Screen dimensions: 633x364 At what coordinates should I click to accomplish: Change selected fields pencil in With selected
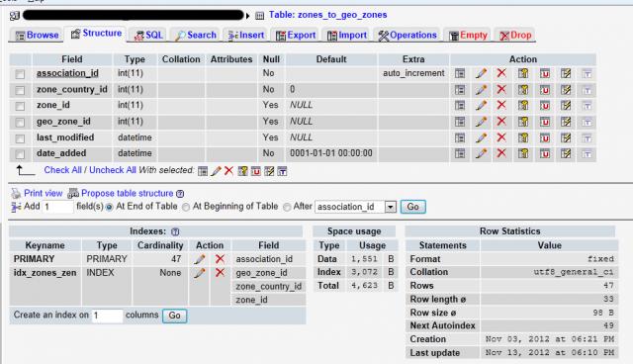coord(216,171)
